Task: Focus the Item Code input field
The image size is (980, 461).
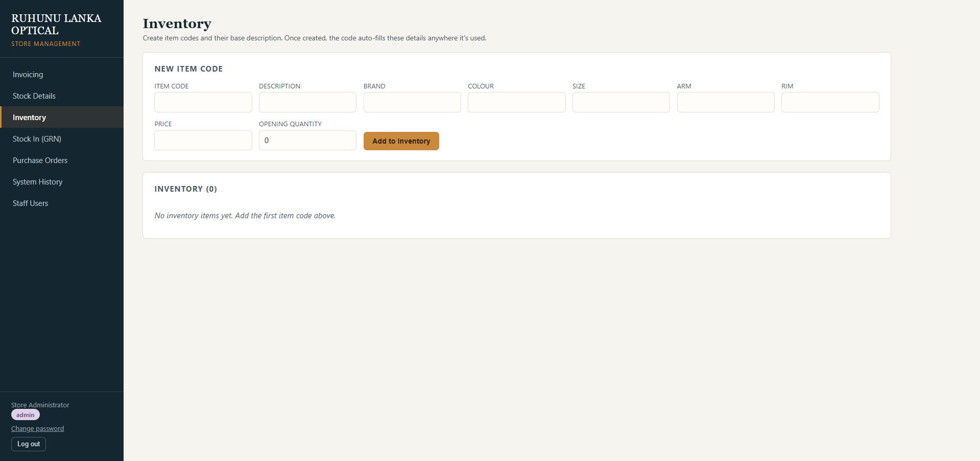Action: (203, 102)
